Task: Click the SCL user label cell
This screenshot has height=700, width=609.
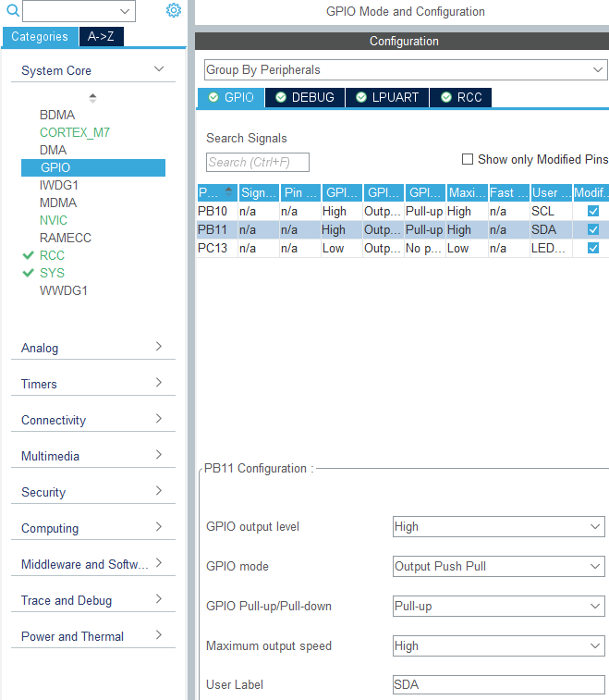Action: tap(551, 211)
